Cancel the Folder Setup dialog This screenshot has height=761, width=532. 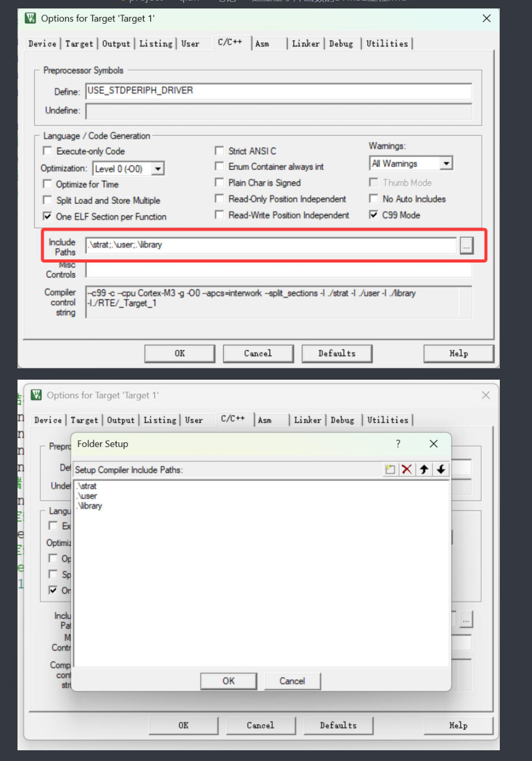(292, 681)
